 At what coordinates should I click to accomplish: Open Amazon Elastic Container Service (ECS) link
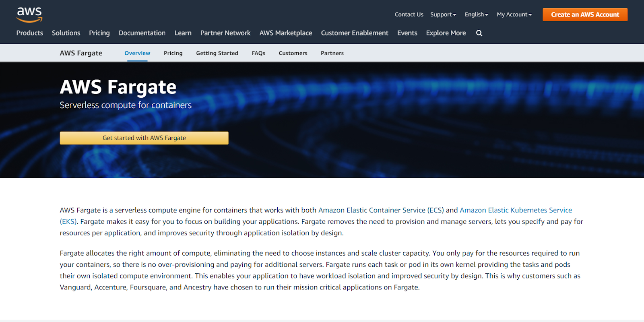click(x=381, y=210)
